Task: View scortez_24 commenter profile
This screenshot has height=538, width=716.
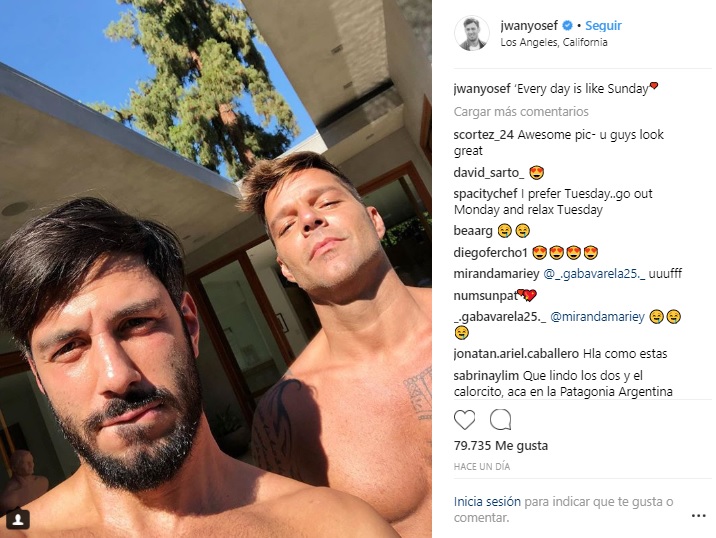Action: (484, 134)
